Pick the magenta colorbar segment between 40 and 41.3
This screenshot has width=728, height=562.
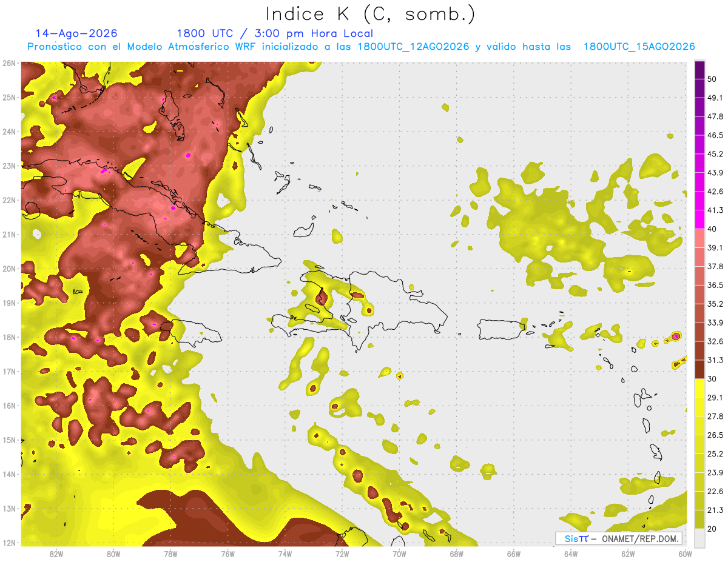tap(699, 219)
